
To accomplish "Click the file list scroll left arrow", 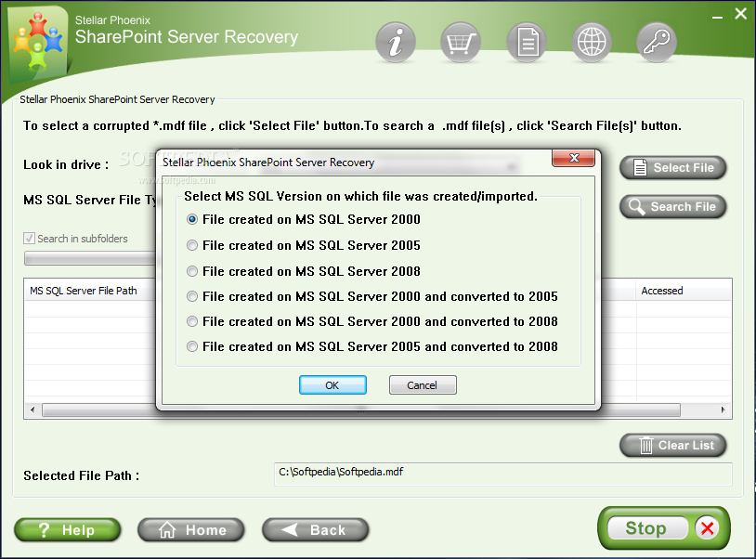I will [x=33, y=410].
